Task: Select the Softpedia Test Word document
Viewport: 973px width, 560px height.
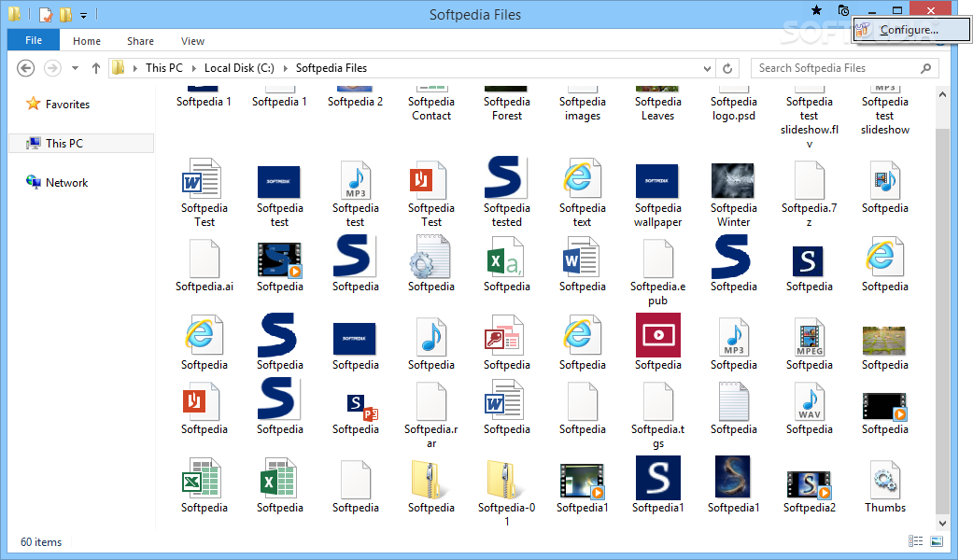Action: click(x=204, y=193)
